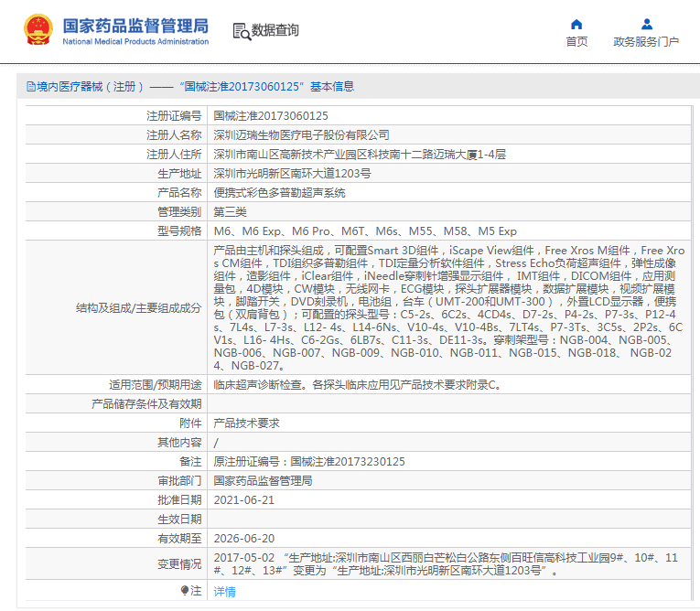
Task: Click the 注册人住所 row label
Action: 174,155
